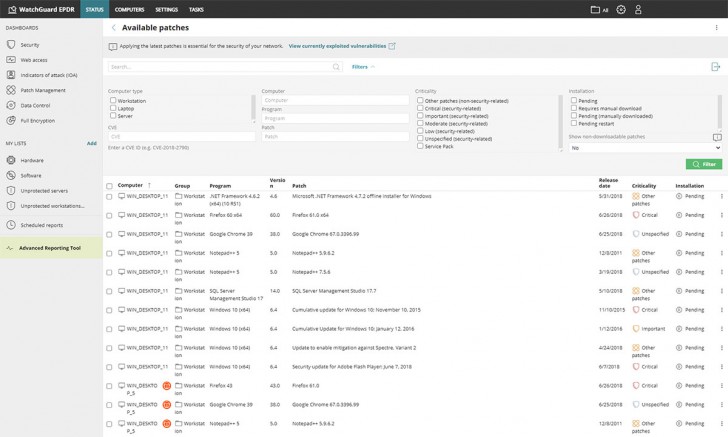The height and width of the screenshot is (437, 728).
Task: Click Add next to My Lists
Action: (x=91, y=143)
